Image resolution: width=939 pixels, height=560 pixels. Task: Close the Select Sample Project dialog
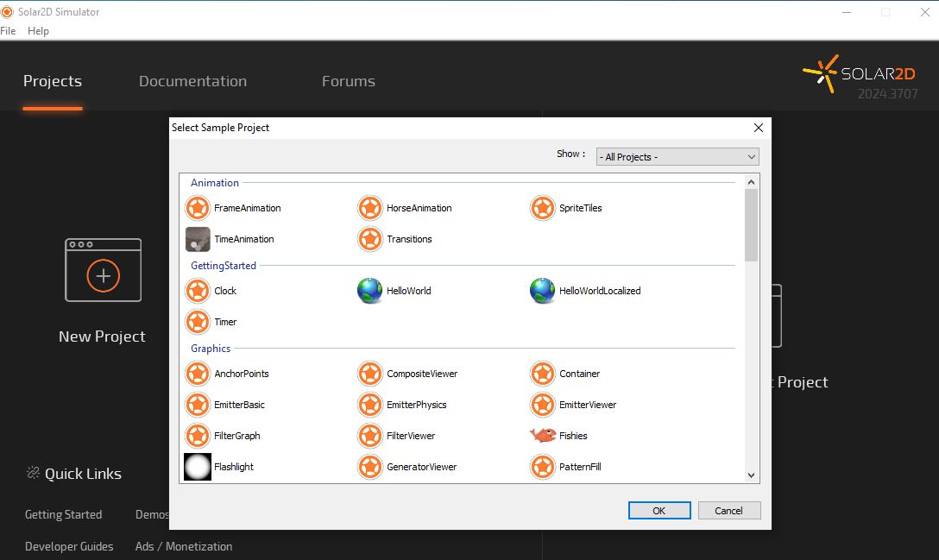pos(758,128)
